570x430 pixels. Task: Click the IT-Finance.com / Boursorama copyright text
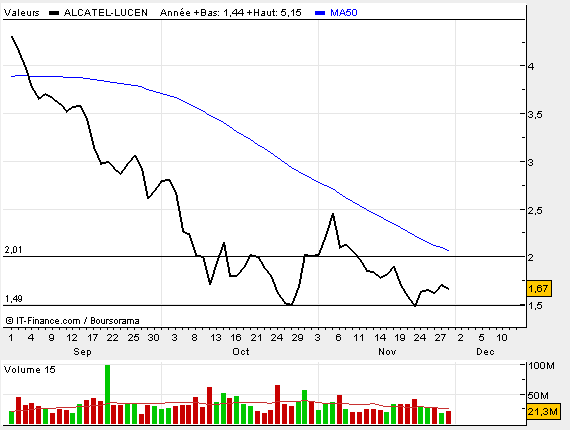pos(72,321)
